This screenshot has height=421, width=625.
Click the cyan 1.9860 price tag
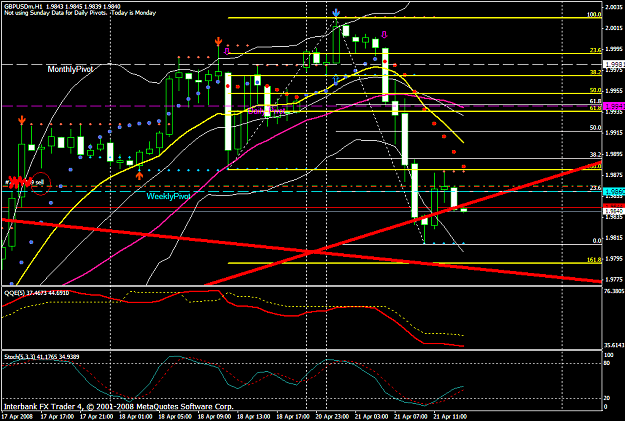click(614, 192)
